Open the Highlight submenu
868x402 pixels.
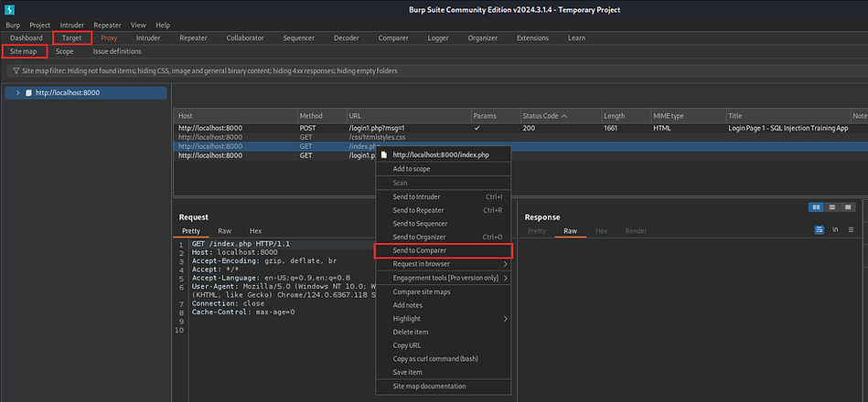coord(443,319)
